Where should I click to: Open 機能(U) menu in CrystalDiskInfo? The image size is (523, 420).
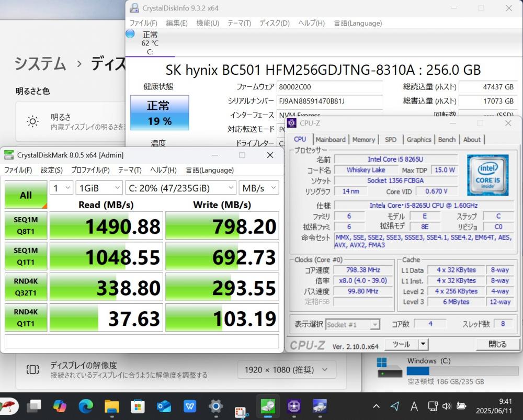[208, 23]
